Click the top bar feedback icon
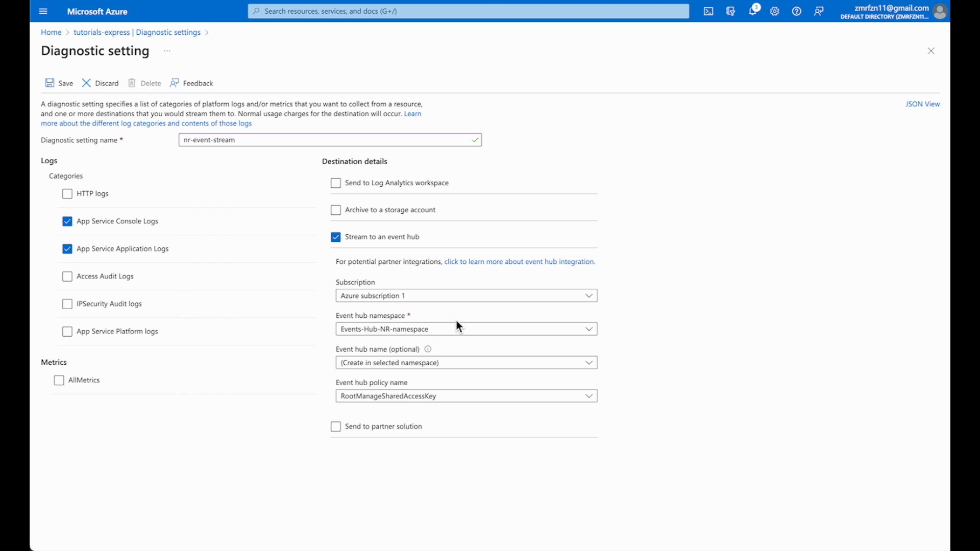 (819, 11)
